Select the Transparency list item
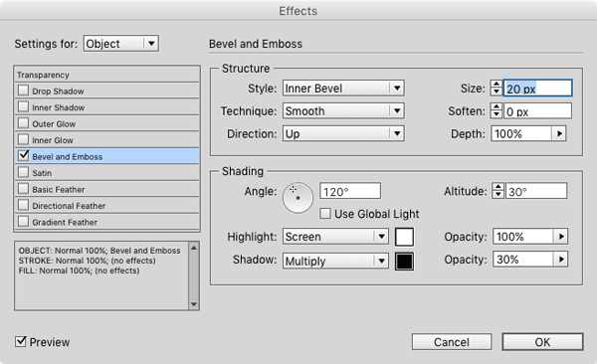The height and width of the screenshot is (364, 597). (x=107, y=75)
